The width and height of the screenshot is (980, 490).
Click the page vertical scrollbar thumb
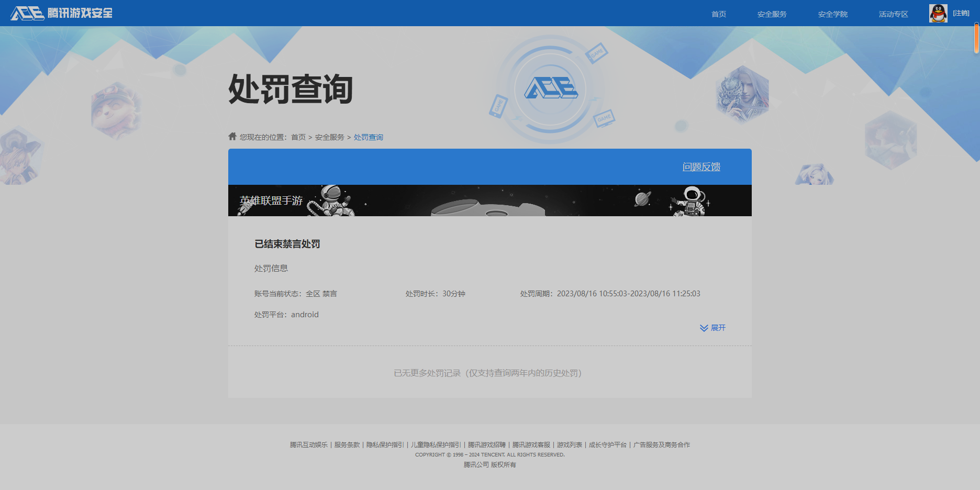(x=977, y=38)
